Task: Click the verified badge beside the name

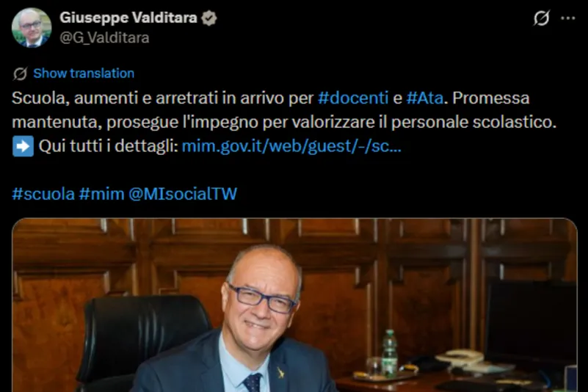Action: click(209, 18)
